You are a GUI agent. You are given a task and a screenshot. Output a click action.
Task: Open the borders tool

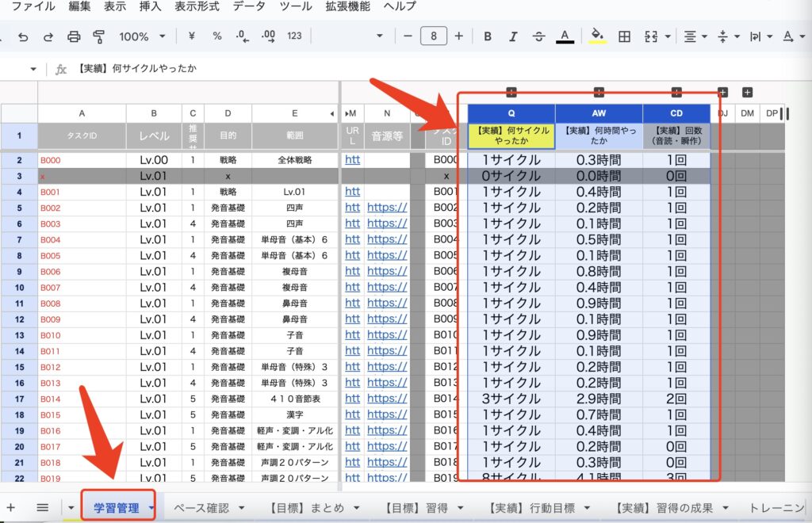click(625, 36)
